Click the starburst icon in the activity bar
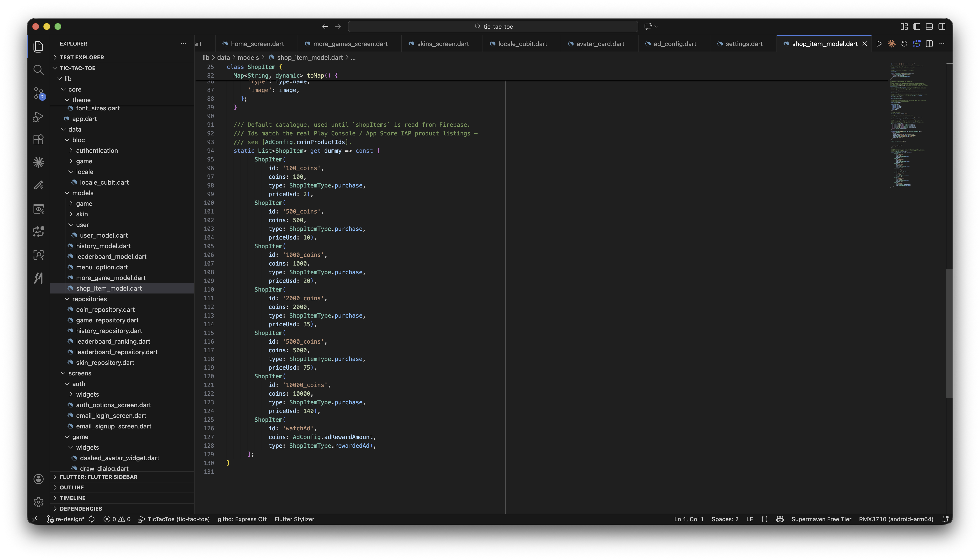 point(38,162)
